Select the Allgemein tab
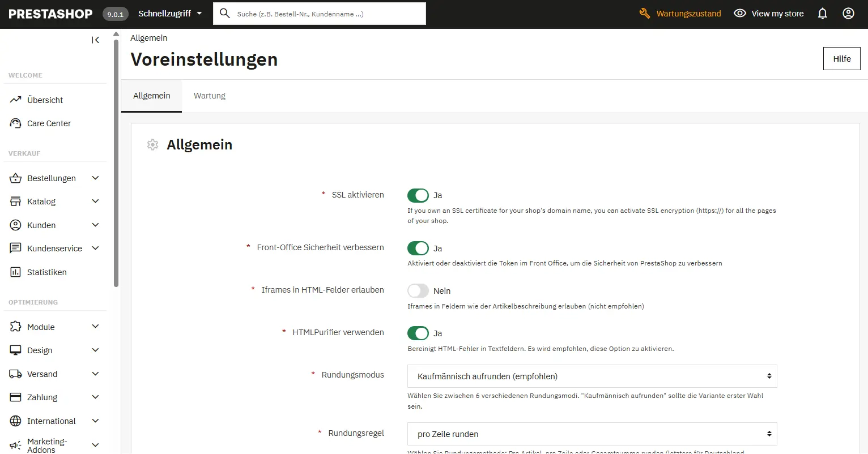 tap(151, 96)
